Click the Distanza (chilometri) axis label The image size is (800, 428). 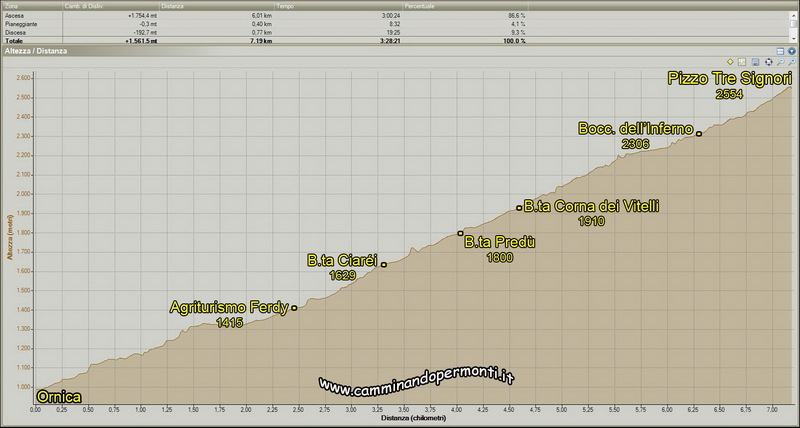[x=413, y=418]
